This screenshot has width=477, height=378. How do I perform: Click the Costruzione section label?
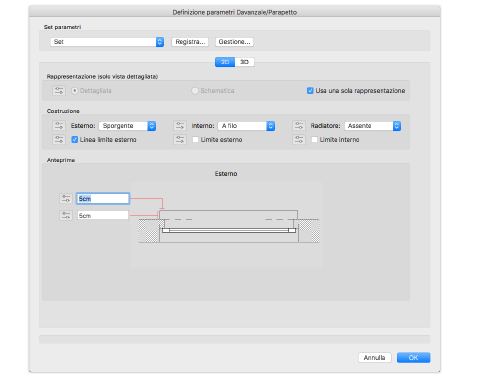(x=63, y=111)
